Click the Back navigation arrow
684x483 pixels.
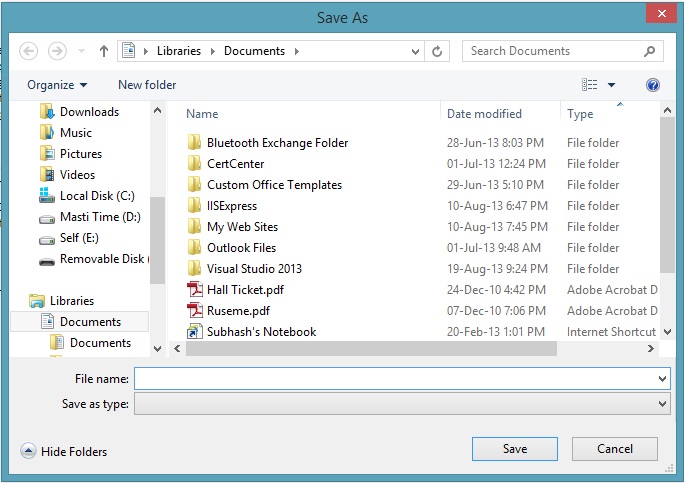[x=29, y=51]
